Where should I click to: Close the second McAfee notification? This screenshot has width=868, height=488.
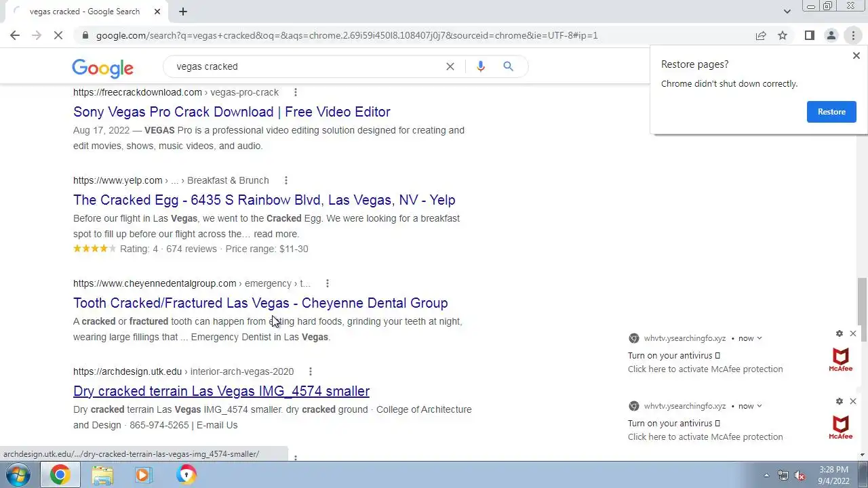point(853,401)
